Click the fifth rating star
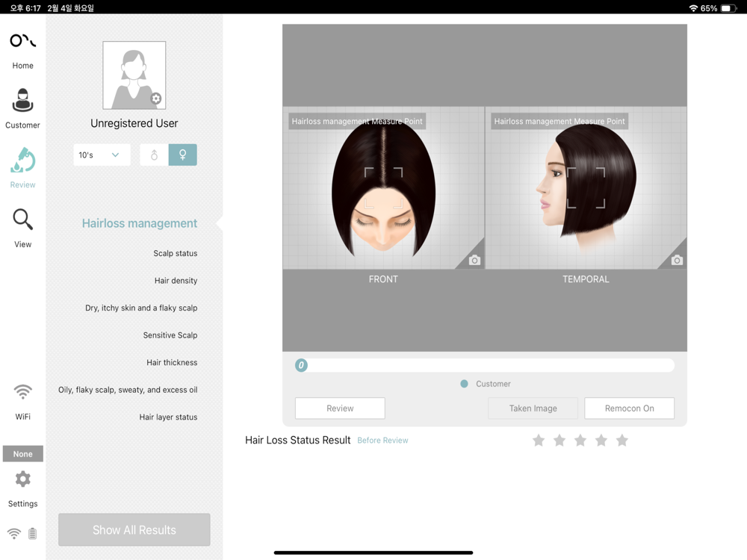Viewport: 747px width, 560px height. [x=622, y=441]
